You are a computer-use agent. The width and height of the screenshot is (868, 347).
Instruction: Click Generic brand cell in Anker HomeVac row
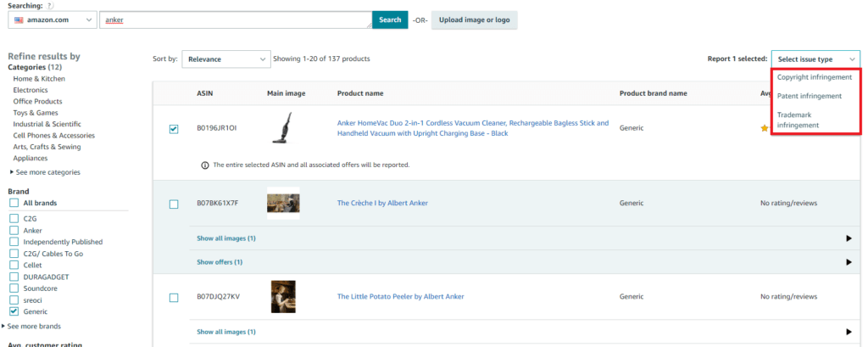[632, 128]
